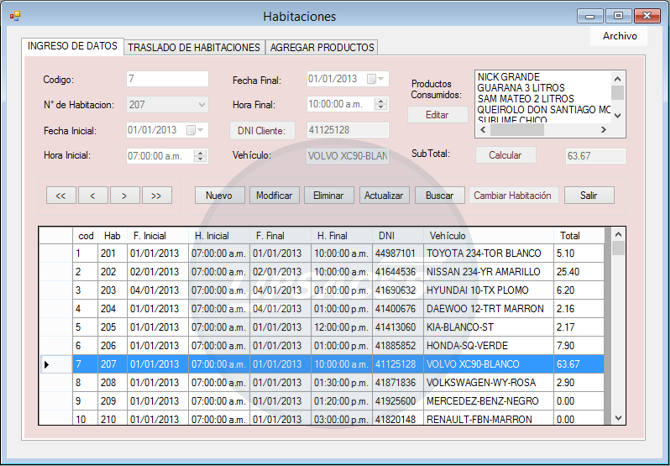This screenshot has width=670, height=466.
Task: Select SAM MATEO 2 LITROS item
Action: point(525,99)
